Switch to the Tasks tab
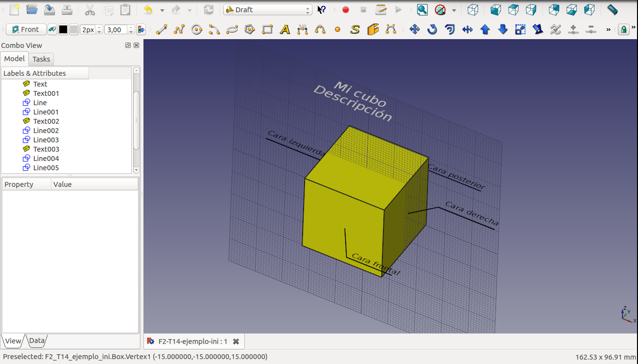Screen dimensions: 638x364 [x=41, y=59]
